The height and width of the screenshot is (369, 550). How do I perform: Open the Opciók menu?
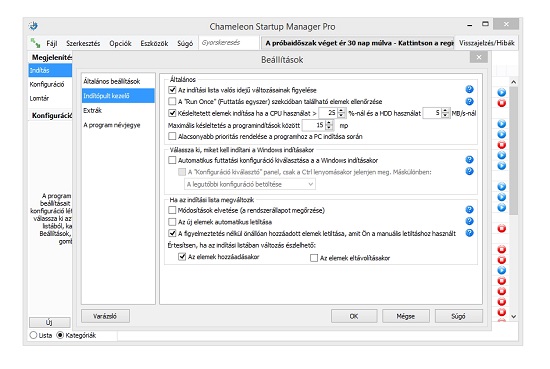tap(120, 43)
